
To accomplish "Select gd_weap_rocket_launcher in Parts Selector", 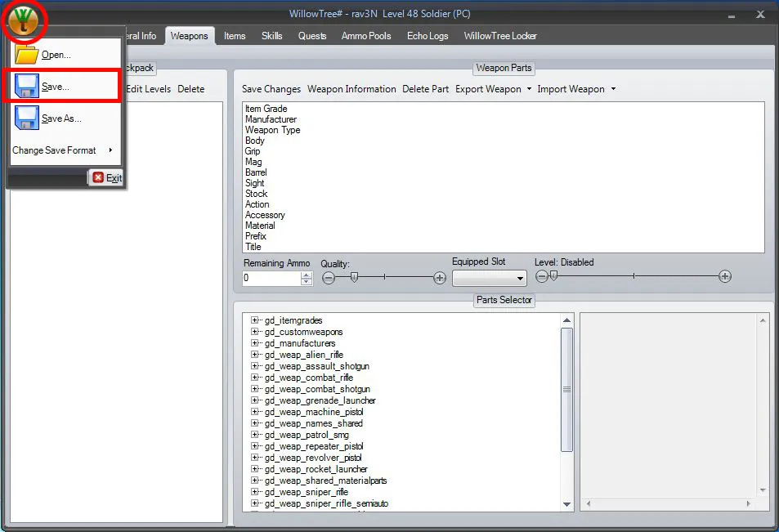I will coord(316,469).
